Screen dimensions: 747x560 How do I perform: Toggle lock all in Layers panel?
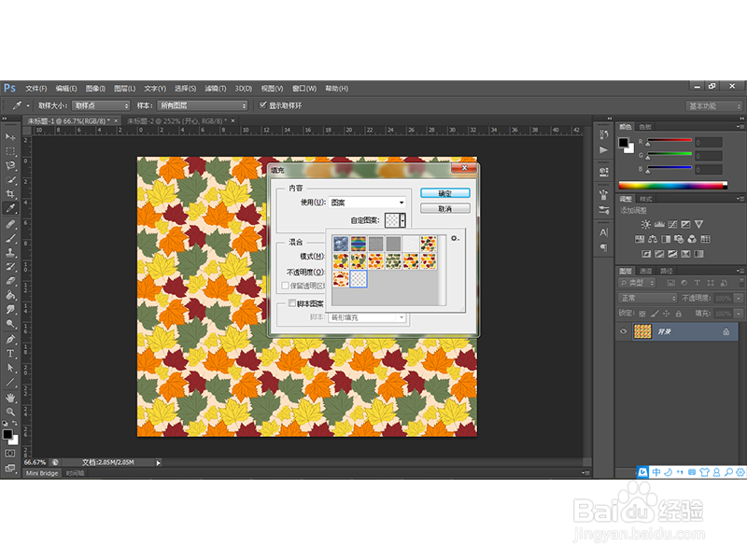point(679,314)
